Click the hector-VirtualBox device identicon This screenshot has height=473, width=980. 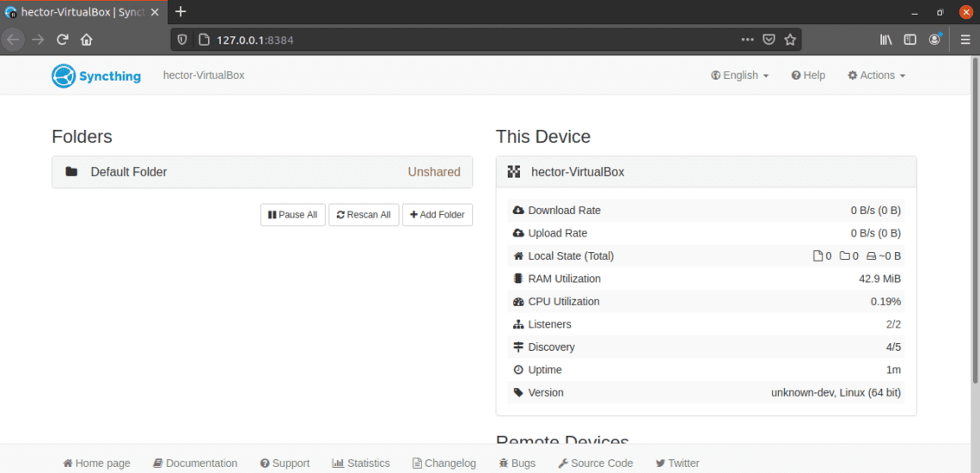[514, 172]
